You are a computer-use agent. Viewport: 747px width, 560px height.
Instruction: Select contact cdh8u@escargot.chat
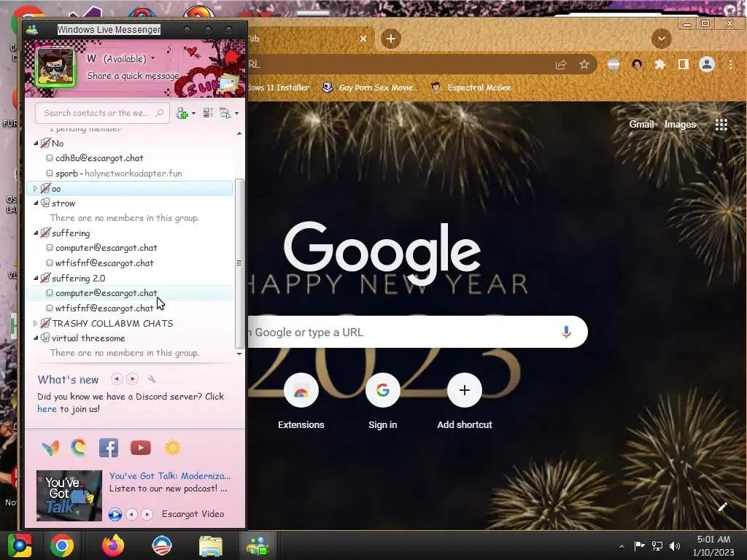(99, 158)
